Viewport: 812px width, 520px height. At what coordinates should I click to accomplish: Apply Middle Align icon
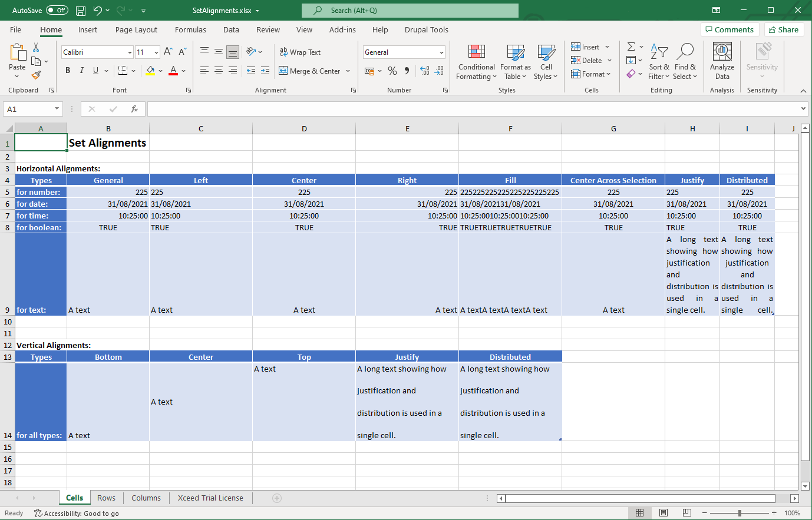point(219,52)
